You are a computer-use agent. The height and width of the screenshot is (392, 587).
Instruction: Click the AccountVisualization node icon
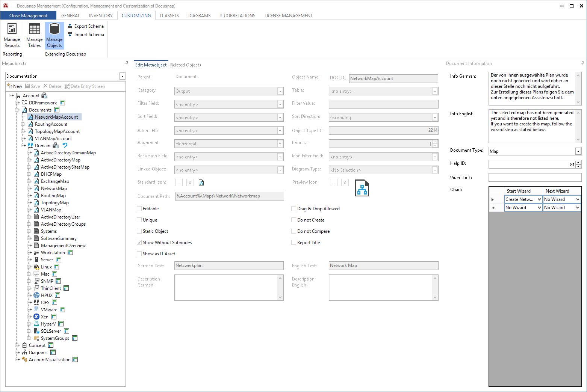(x=24, y=359)
